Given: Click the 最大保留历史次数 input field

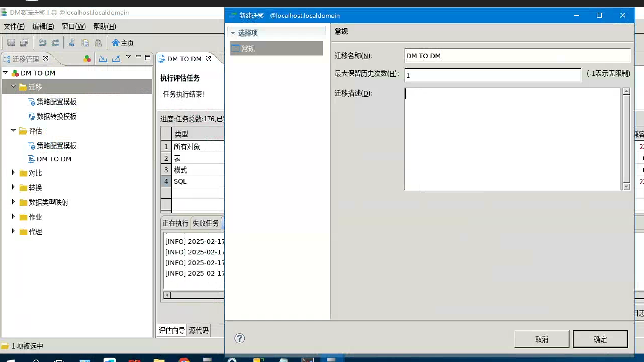Looking at the screenshot, I should pyautogui.click(x=492, y=75).
